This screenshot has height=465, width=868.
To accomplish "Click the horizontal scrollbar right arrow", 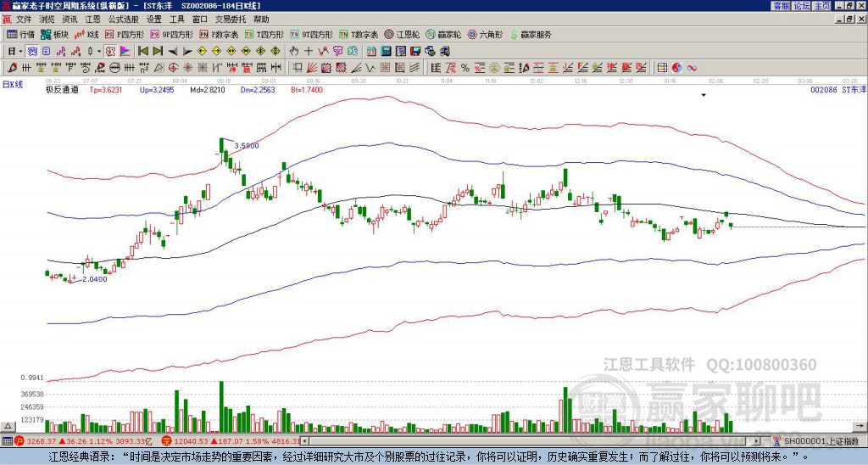I will click(x=757, y=441).
